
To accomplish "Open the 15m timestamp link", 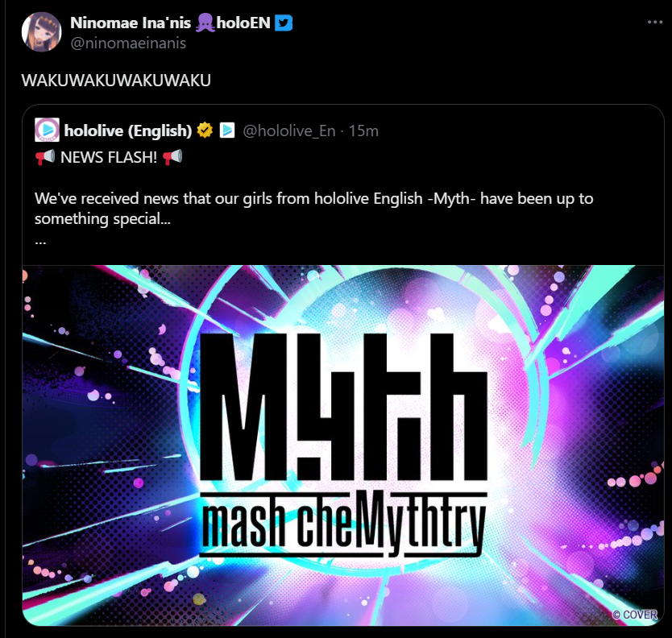I will [x=363, y=130].
